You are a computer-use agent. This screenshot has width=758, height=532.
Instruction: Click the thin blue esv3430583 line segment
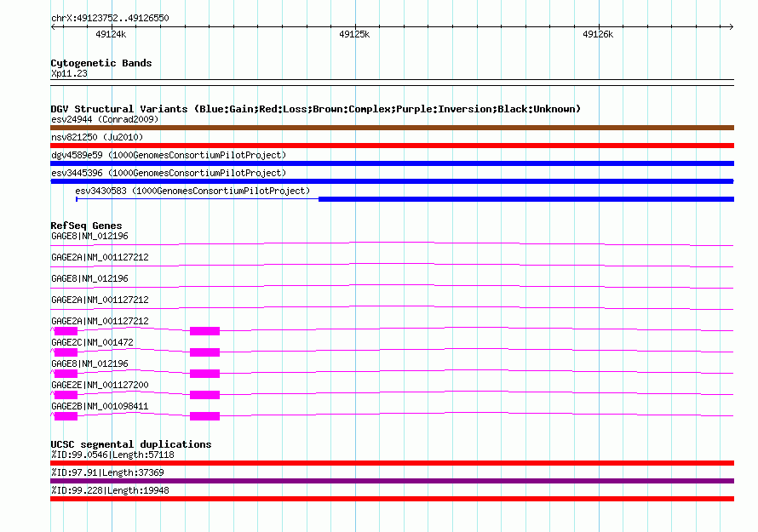pyautogui.click(x=198, y=199)
